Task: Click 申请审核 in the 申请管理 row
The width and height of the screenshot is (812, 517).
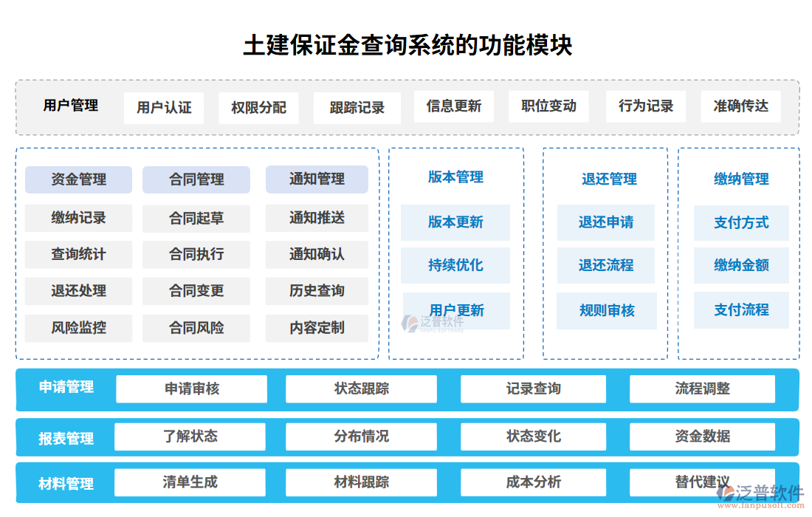Action: click(x=193, y=388)
